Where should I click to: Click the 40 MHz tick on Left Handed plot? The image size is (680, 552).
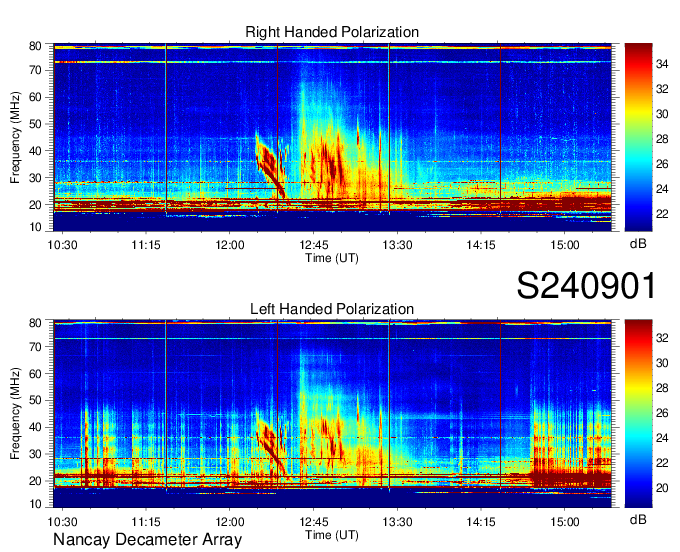tap(36, 427)
